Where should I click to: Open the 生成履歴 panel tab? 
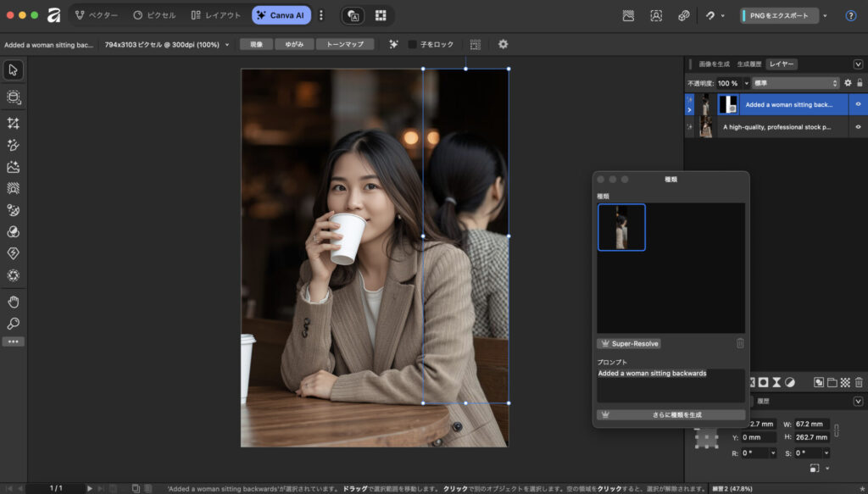click(x=749, y=64)
